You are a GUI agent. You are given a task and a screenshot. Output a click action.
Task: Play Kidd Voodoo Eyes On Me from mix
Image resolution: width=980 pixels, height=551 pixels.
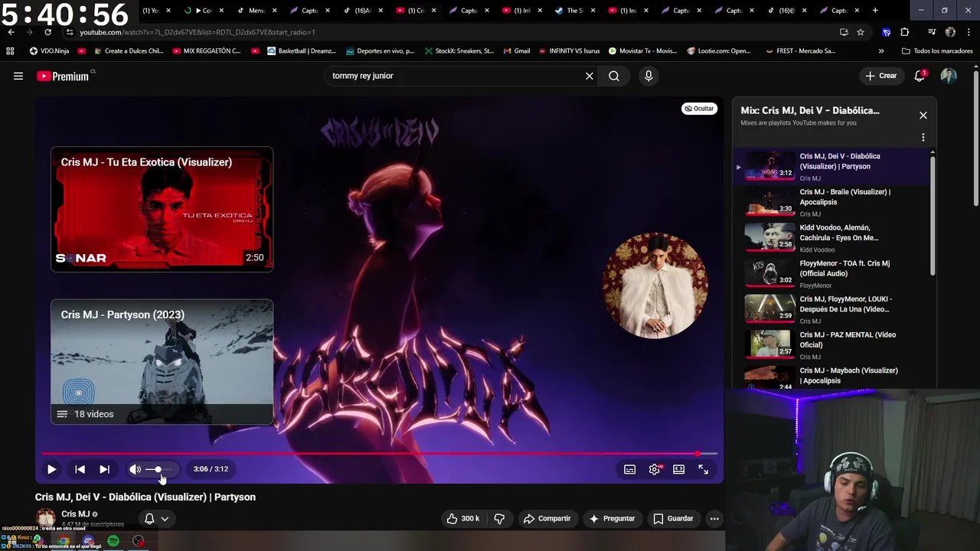point(835,238)
